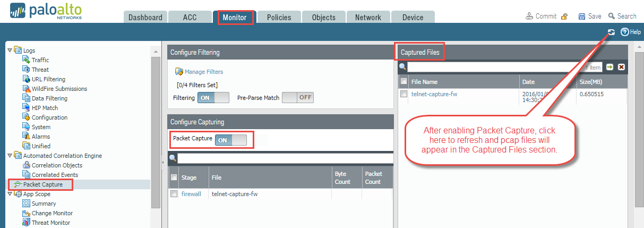
Task: Open WildFire Submissions icon
Action: 26,89
